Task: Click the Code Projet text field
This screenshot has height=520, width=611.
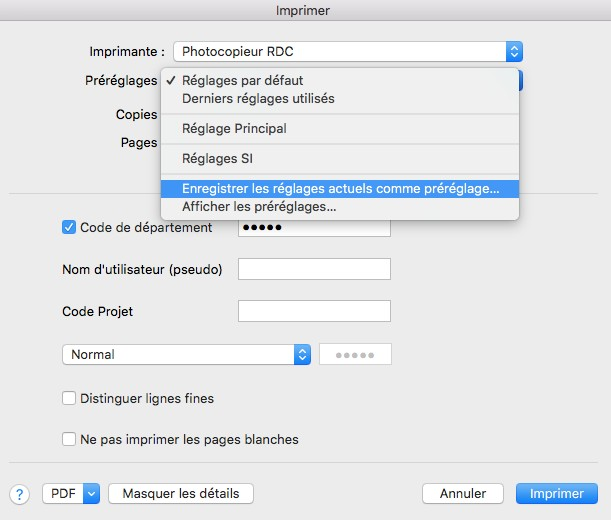Action: coord(314,311)
